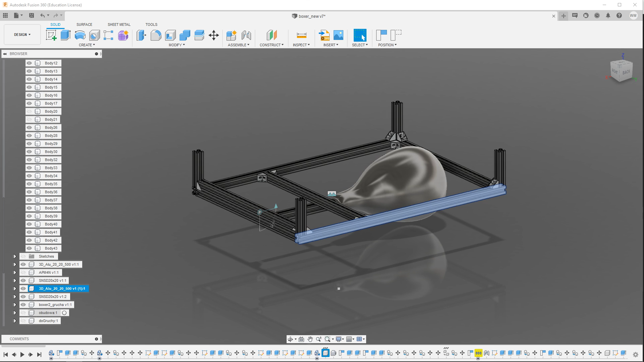Jump to the timeline beginning

click(6, 355)
